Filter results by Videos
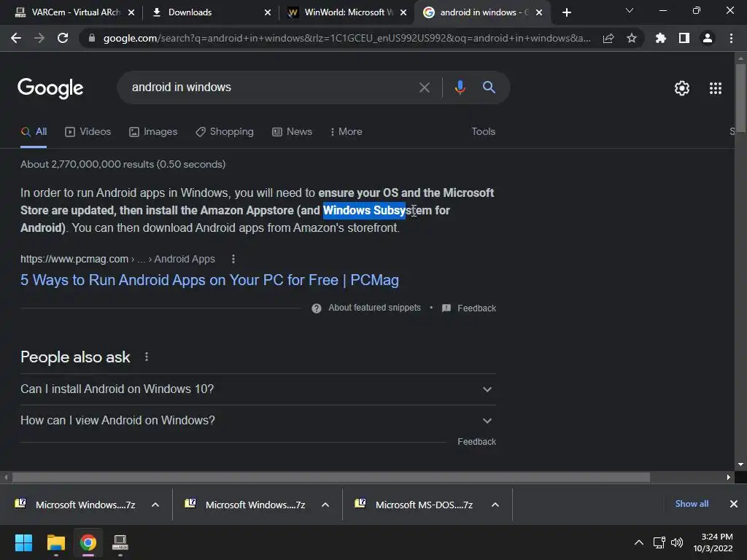This screenshot has height=560, width=747. 88,132
